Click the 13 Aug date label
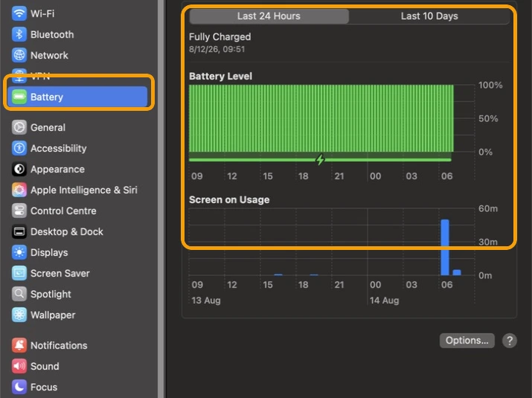This screenshot has width=532, height=398. click(206, 301)
